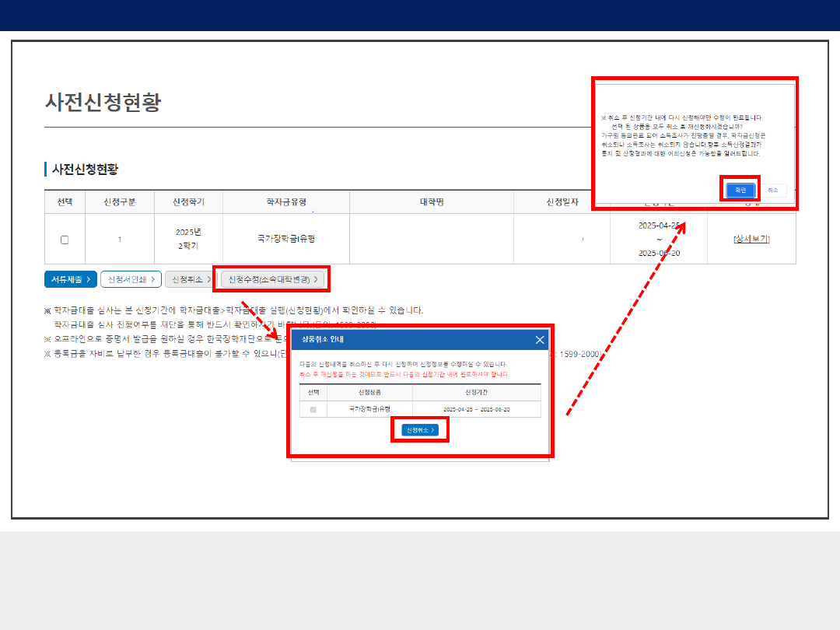Click the 신청서인쇄 button
Screen dimensions: 840x630
pos(131,279)
